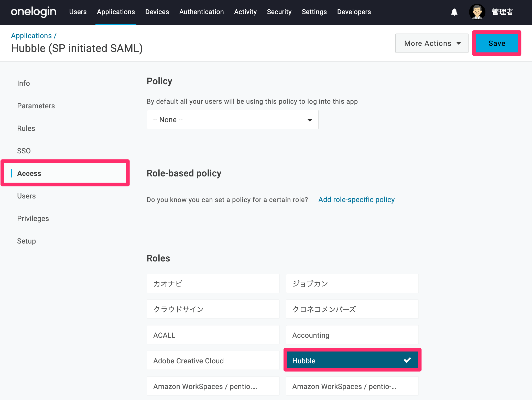This screenshot has width=532, height=400.
Task: Open the notifications bell
Action: (x=454, y=12)
